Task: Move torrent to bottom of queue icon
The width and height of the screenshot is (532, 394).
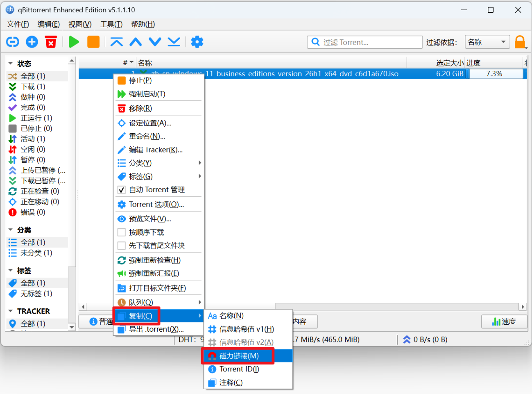Action: 174,42
